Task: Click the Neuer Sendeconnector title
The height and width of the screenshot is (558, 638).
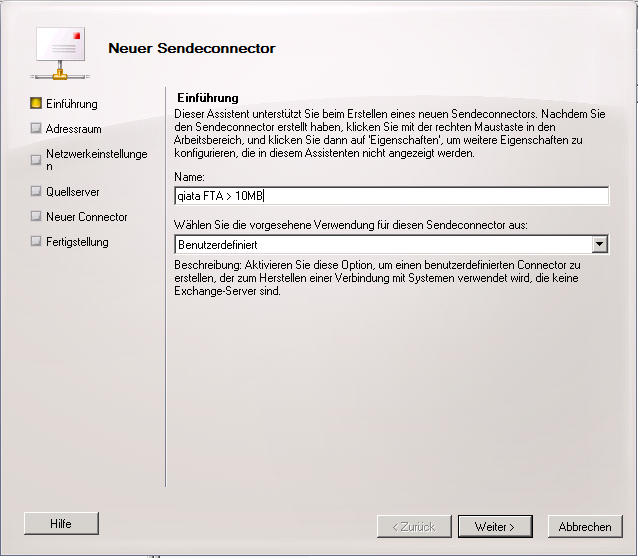Action: pyautogui.click(x=192, y=48)
